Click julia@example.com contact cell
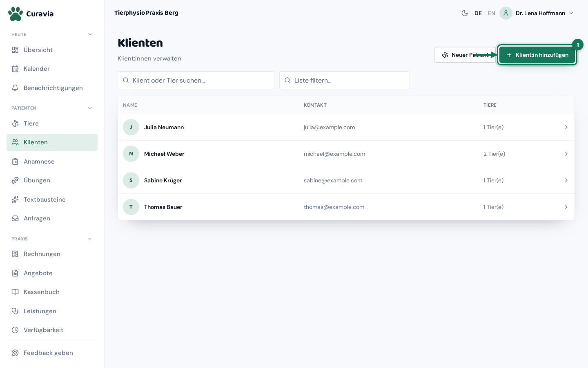The height and width of the screenshot is (368, 588). point(329,127)
